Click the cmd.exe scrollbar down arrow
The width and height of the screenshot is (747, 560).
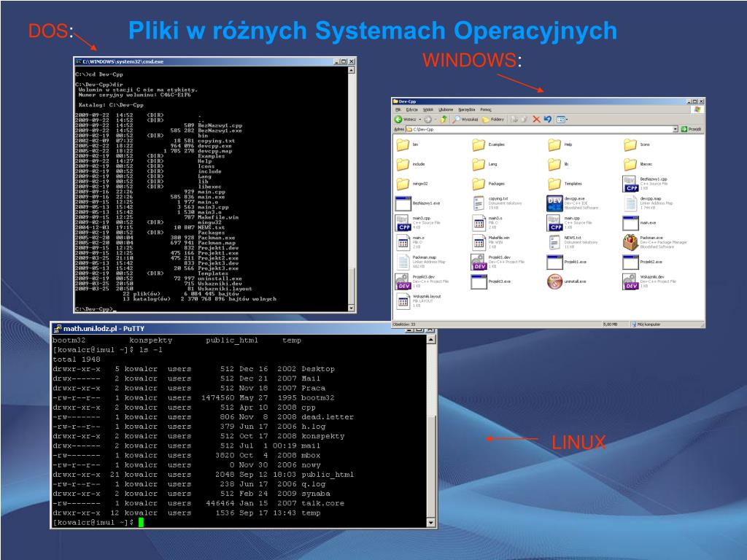351,308
